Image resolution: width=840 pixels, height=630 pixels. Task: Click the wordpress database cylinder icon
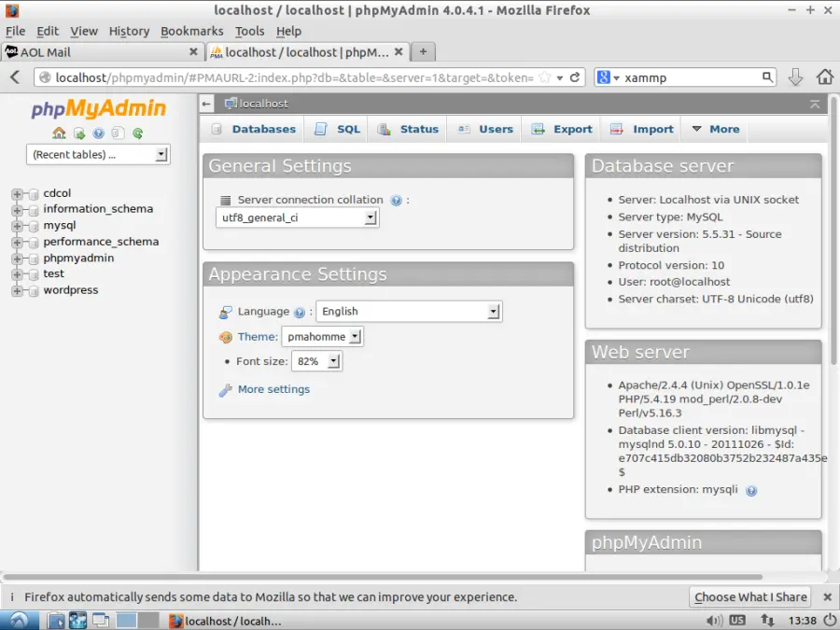coord(34,291)
